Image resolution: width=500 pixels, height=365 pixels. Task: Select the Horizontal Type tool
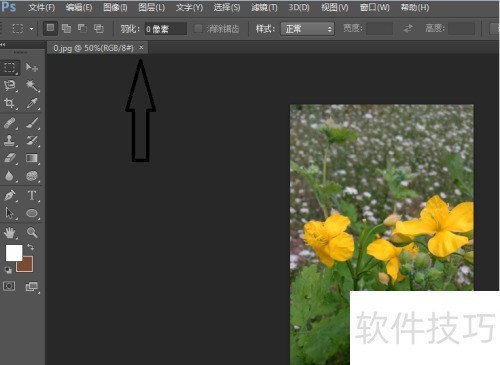[32, 195]
